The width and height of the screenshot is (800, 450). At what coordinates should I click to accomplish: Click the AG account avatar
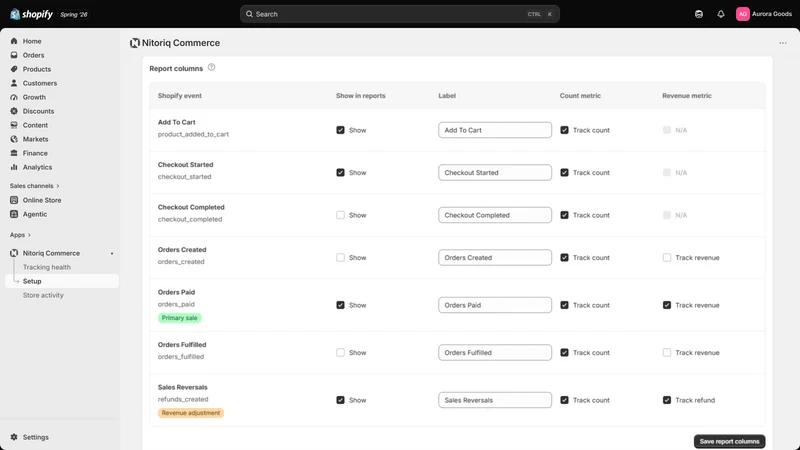[742, 14]
